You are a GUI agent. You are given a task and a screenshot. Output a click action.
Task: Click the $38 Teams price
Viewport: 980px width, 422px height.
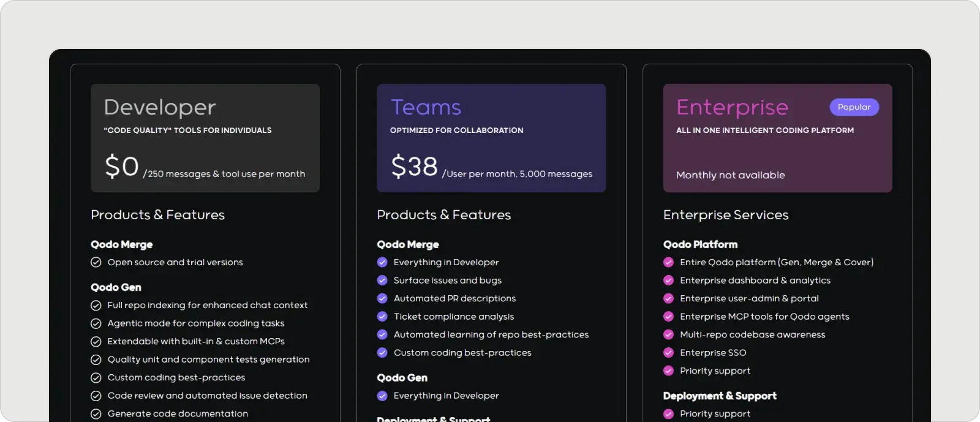pos(415,167)
